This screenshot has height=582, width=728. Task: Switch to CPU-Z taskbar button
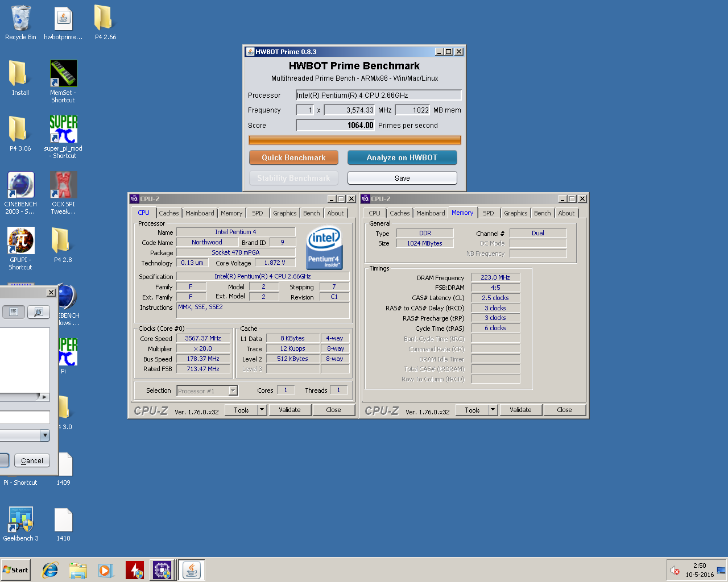tap(162, 570)
